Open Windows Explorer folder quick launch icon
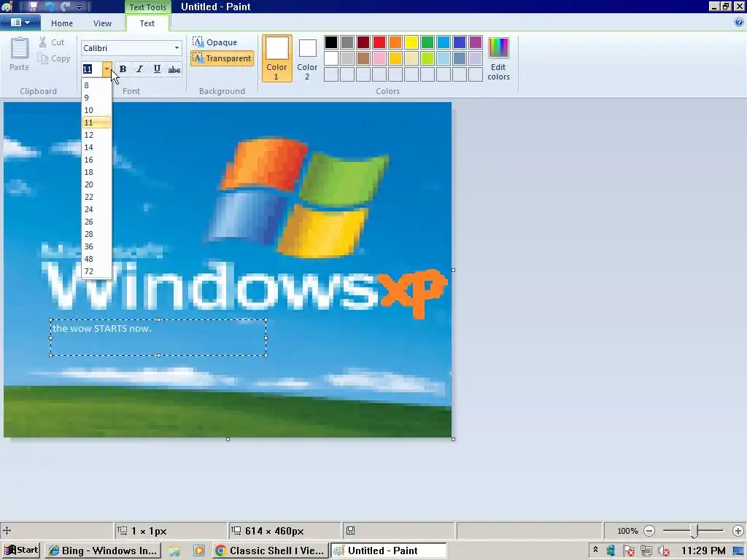The image size is (747, 560). point(175,551)
